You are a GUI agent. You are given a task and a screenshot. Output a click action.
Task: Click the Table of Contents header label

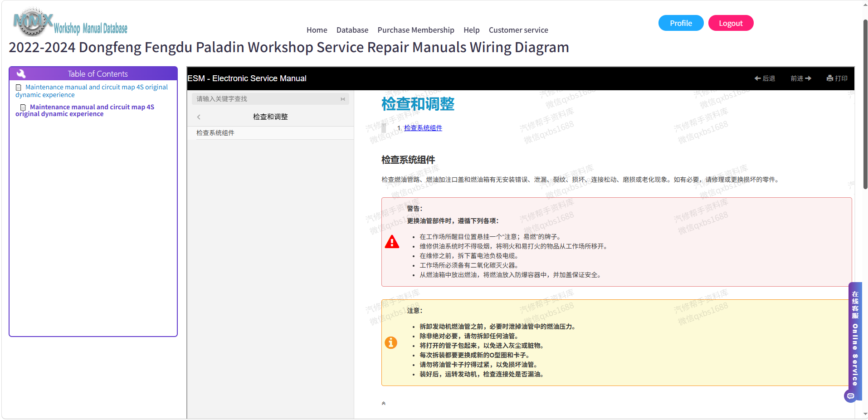98,74
